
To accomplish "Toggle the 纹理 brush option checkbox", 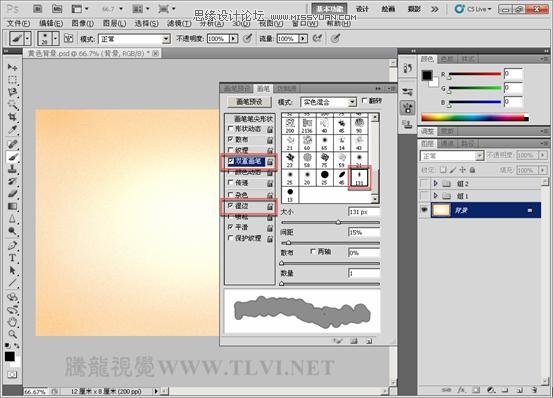I will click(x=231, y=150).
